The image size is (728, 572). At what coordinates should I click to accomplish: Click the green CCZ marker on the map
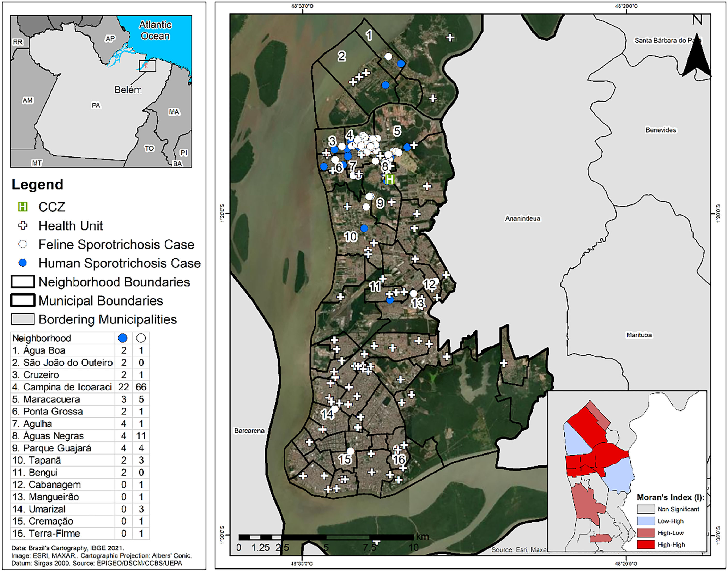[389, 180]
